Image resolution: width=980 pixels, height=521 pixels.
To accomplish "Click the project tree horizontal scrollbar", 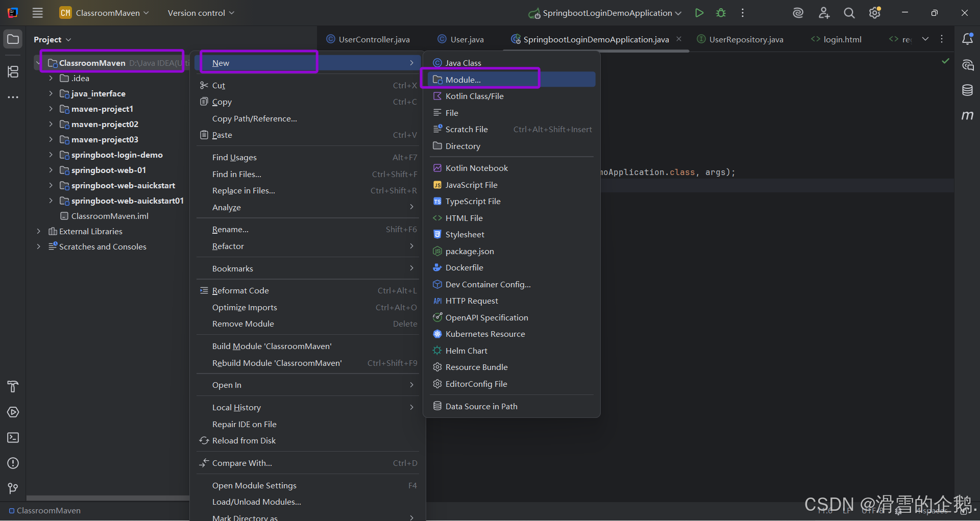I will (108, 498).
